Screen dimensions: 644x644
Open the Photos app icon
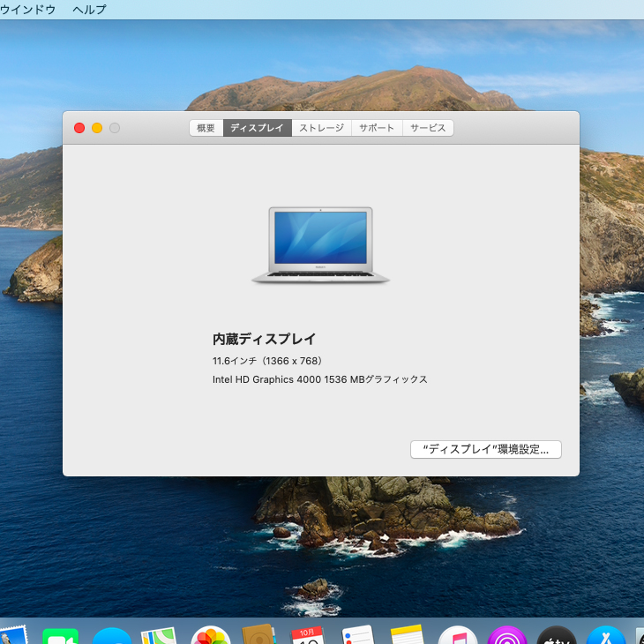211,636
